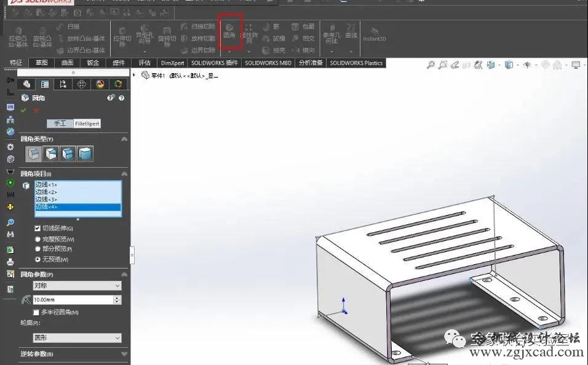Viewport: 588px width, 365px height.
Task: Switch to the 草图 tab
Action: pos(42,63)
